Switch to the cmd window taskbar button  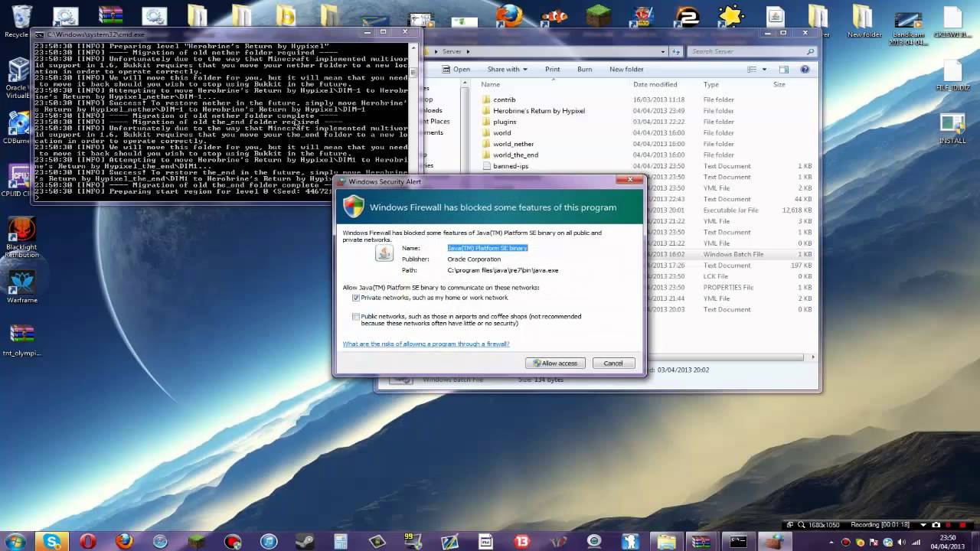click(738, 541)
